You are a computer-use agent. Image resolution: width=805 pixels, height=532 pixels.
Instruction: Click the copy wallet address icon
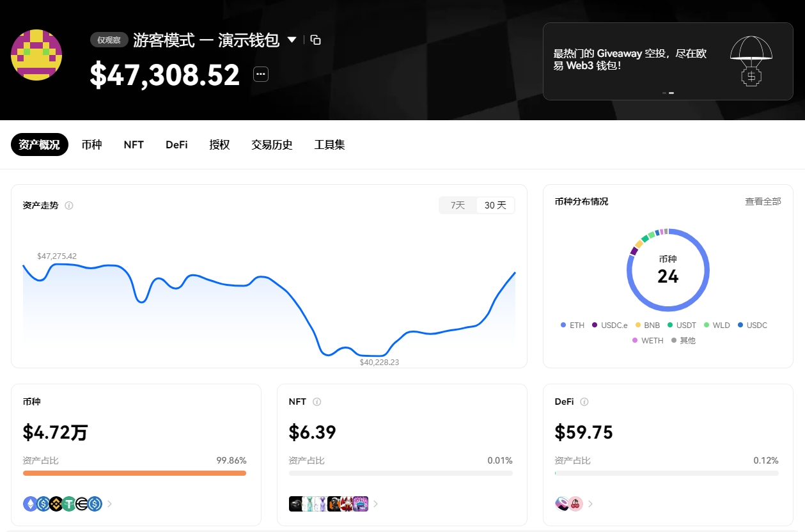point(315,40)
